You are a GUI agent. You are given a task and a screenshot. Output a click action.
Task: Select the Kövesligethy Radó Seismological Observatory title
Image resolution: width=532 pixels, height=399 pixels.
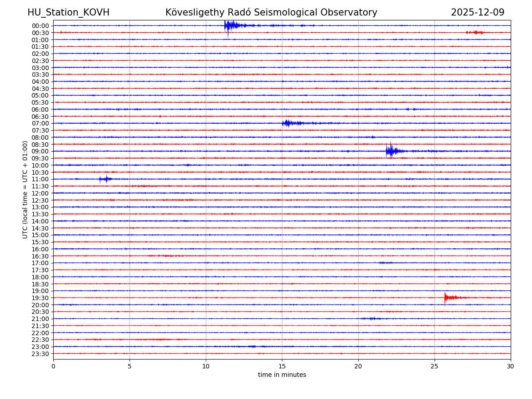[271, 13]
